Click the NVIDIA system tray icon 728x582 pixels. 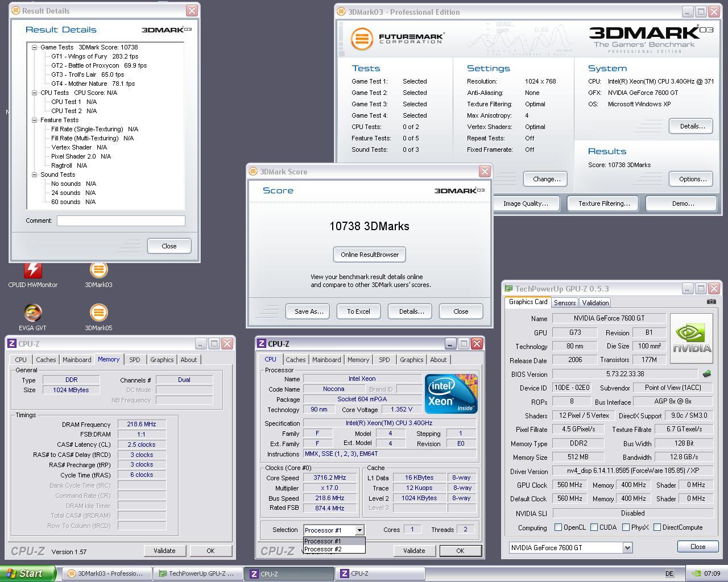coord(697,573)
